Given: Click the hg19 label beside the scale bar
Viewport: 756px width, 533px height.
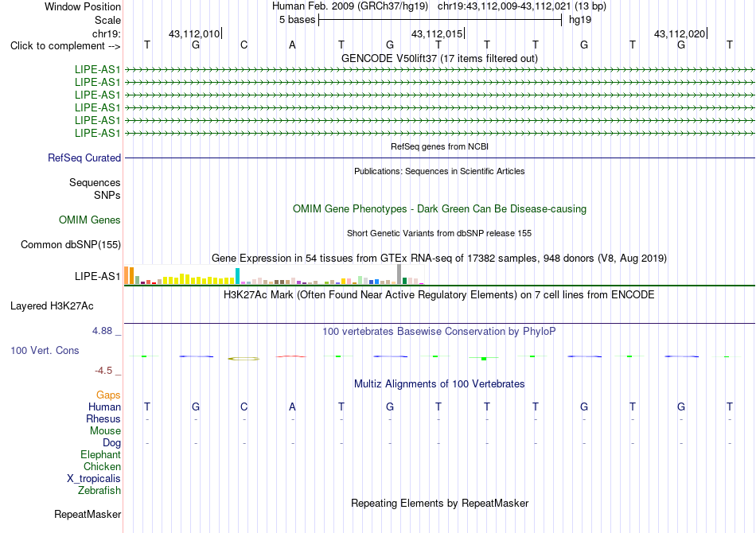Looking at the screenshot, I should click(x=580, y=20).
